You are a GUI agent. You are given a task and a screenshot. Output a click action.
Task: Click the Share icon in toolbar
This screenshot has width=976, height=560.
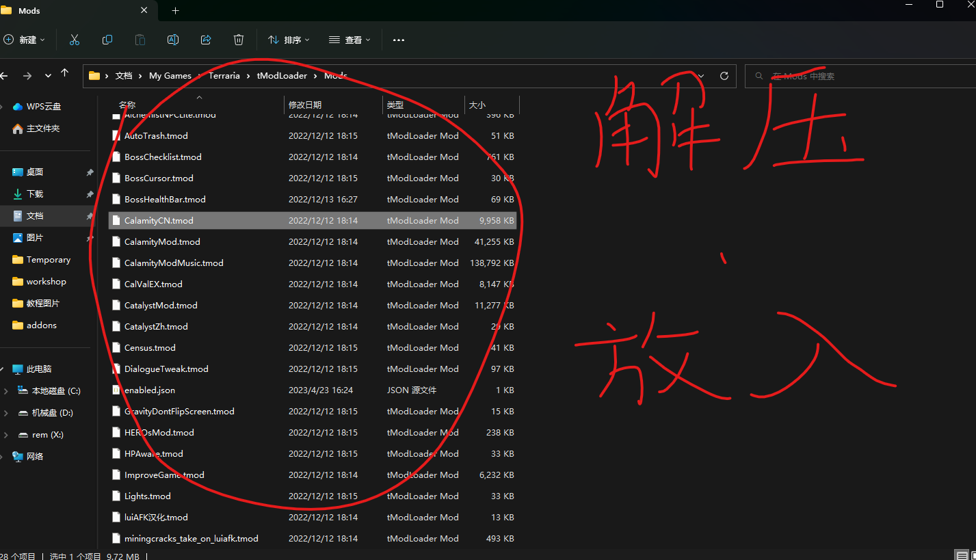(206, 40)
